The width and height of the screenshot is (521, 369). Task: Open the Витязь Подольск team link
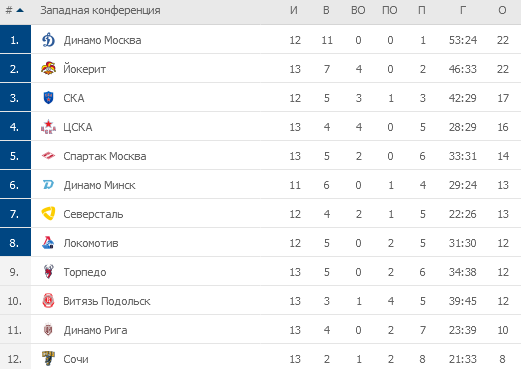click(x=107, y=301)
